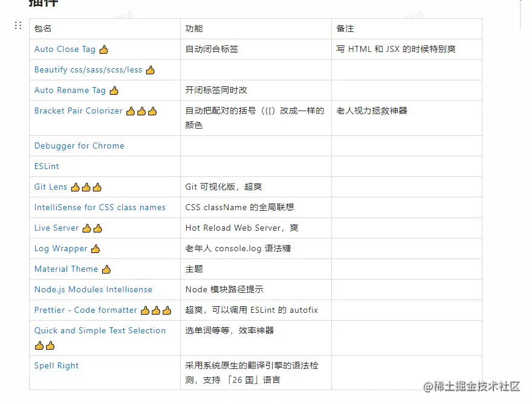532x404 pixels.
Task: Open the Material Theme link
Action: point(66,269)
